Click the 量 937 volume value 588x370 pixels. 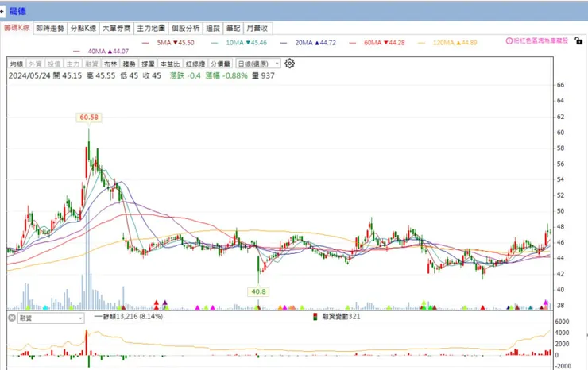(263, 75)
